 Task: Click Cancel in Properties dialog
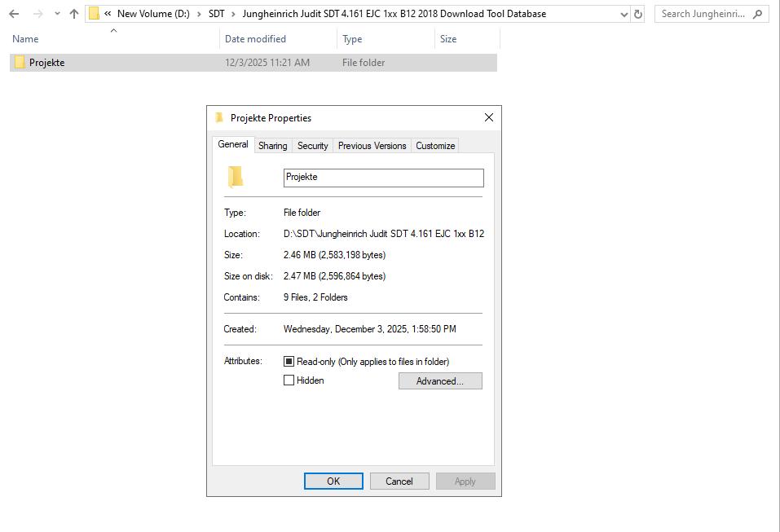[399, 481]
